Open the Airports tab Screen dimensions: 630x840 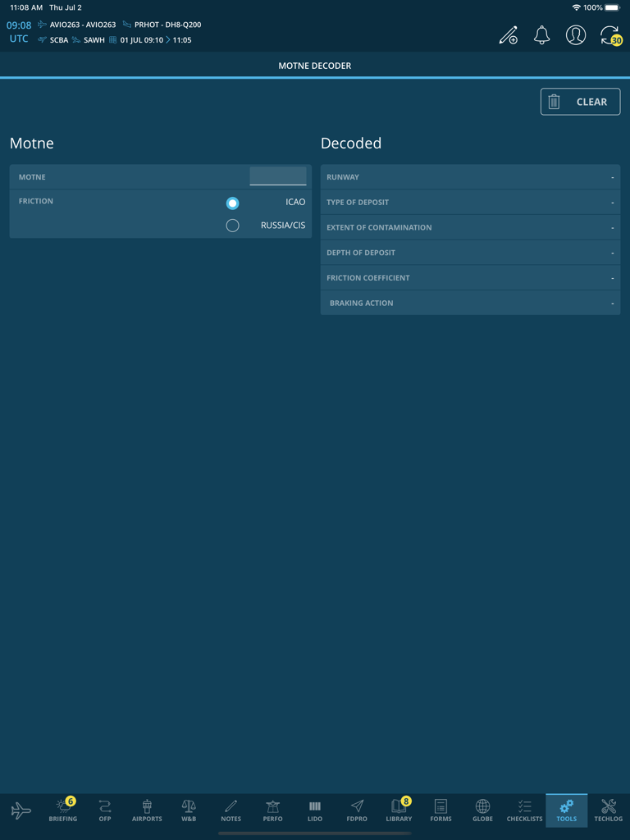click(147, 810)
